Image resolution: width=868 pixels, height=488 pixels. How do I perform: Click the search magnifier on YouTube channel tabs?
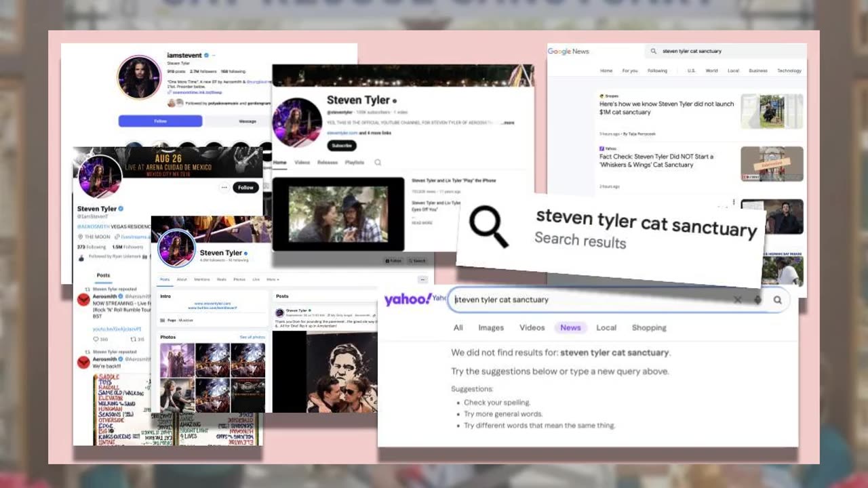pos(378,163)
